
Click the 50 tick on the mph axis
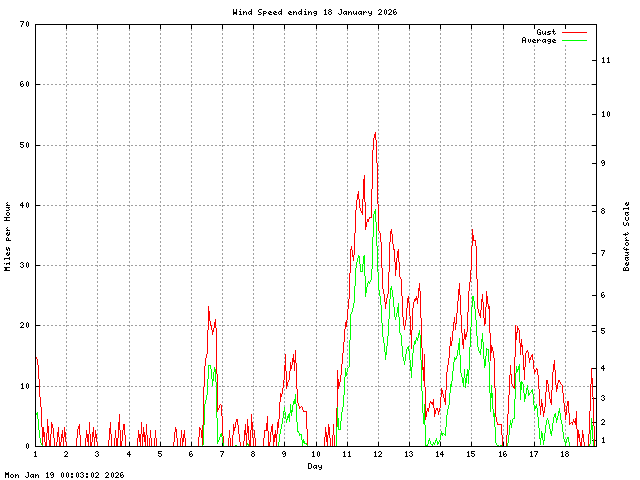pyautogui.click(x=24, y=145)
